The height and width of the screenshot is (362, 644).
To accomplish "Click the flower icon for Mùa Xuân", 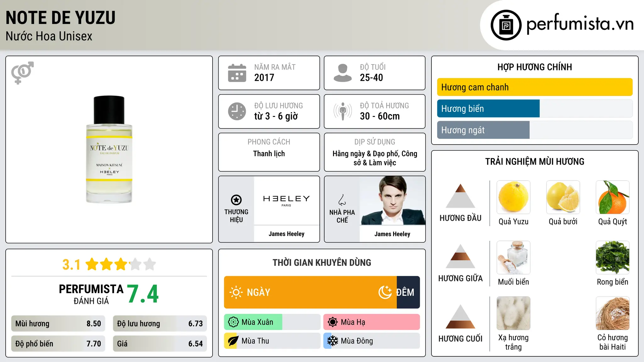I will (233, 322).
